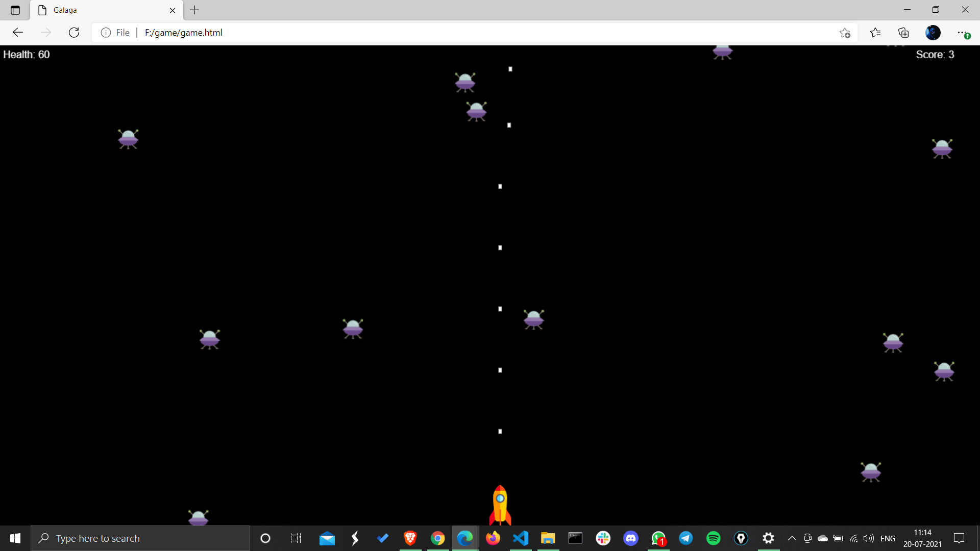Open File Explorer from taskbar
980x551 pixels.
pyautogui.click(x=548, y=538)
